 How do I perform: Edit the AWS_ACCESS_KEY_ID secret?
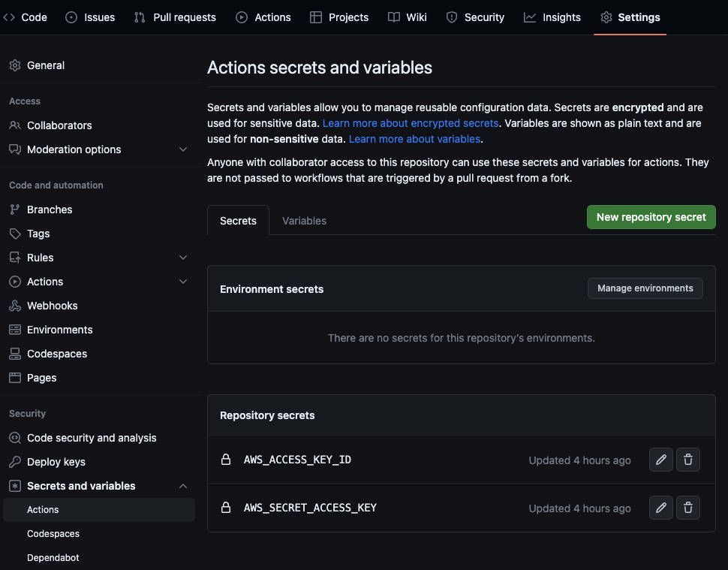660,460
